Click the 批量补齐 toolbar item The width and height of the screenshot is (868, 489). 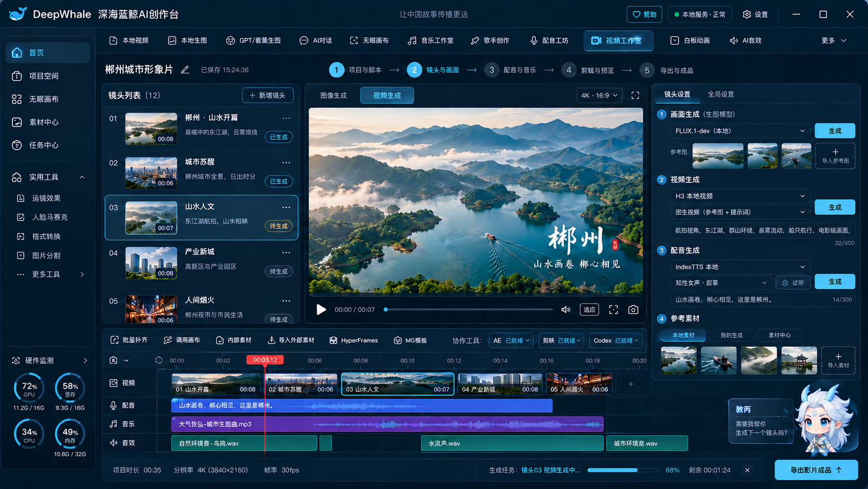tap(129, 340)
